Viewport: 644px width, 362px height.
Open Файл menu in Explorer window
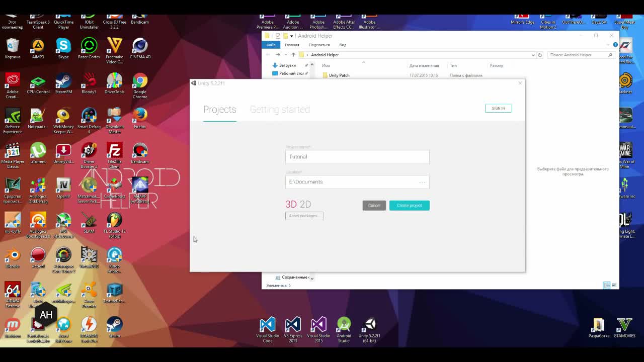tap(271, 45)
